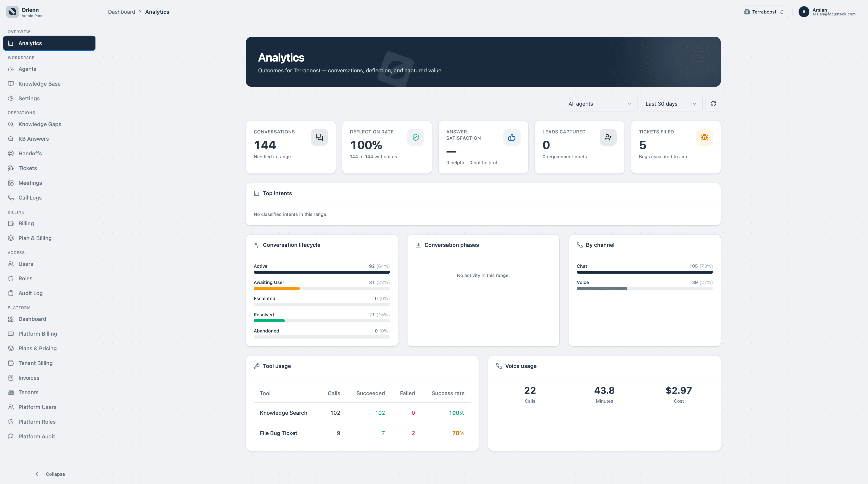Click the Arslan user profile name
Screen dimensions: 868x484
pyautogui.click(x=820, y=10)
